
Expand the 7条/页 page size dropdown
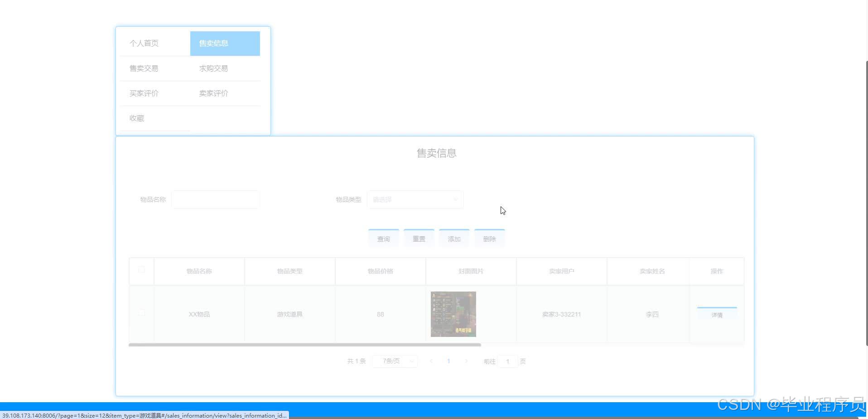coord(395,361)
